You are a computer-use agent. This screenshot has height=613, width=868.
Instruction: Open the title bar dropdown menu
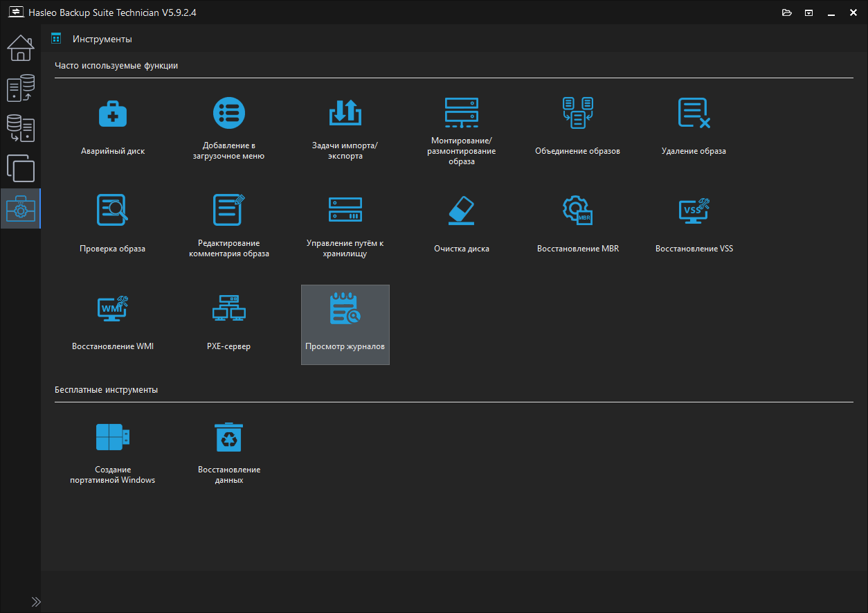[808, 12]
